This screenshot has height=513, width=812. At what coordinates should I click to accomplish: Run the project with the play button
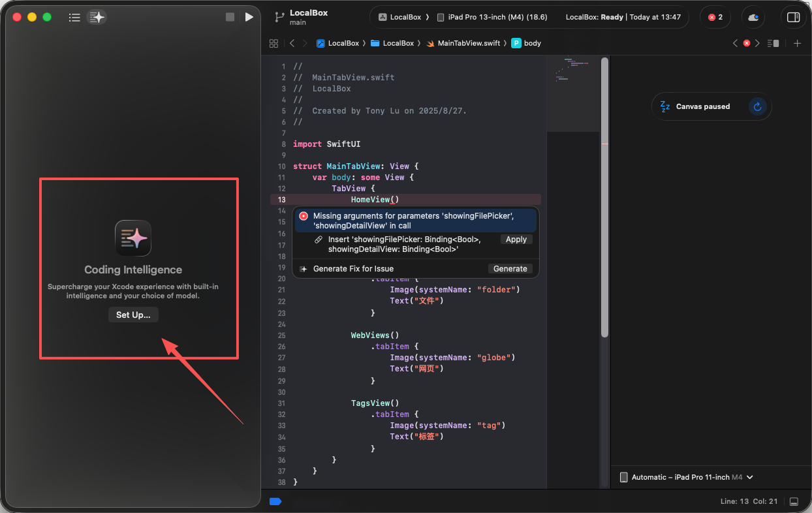pos(249,17)
